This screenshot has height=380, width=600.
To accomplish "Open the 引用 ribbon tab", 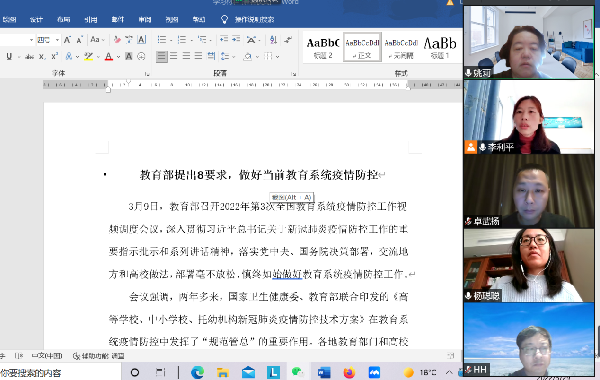I will coord(91,19).
